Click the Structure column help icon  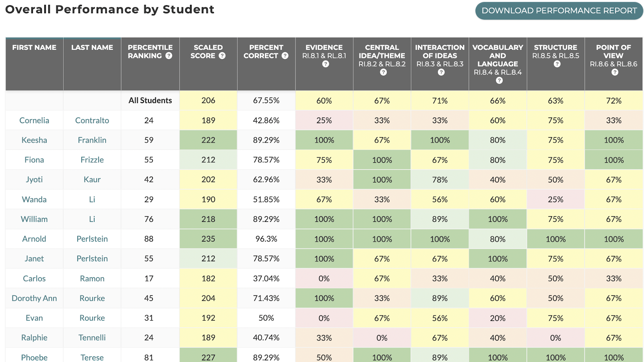(x=557, y=64)
